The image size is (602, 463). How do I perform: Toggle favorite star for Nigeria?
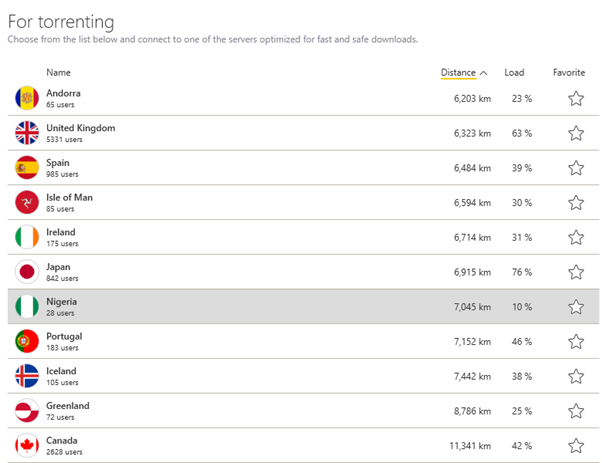[576, 307]
